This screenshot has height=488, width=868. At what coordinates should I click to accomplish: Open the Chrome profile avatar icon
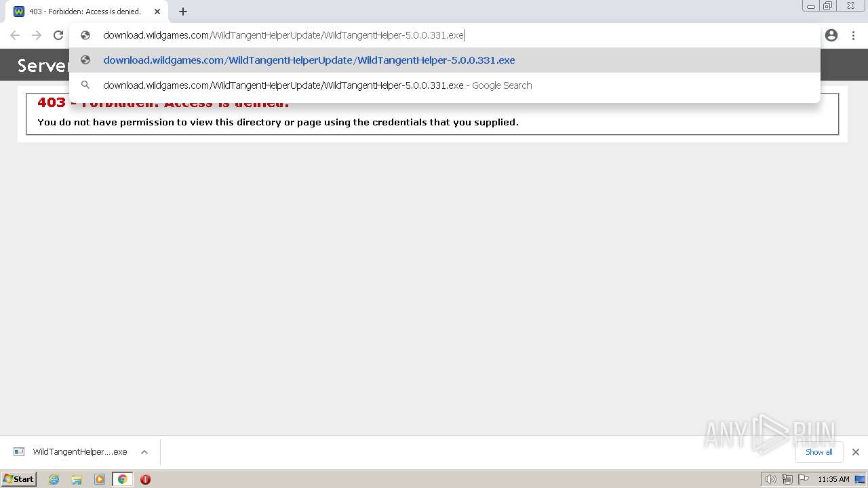[831, 35]
